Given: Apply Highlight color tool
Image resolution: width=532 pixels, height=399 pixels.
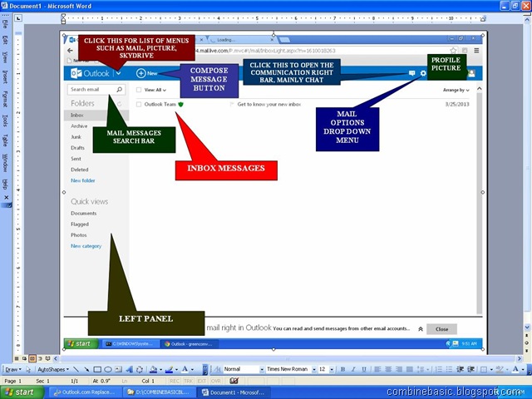Looking at the screenshot, I should pos(499,369).
